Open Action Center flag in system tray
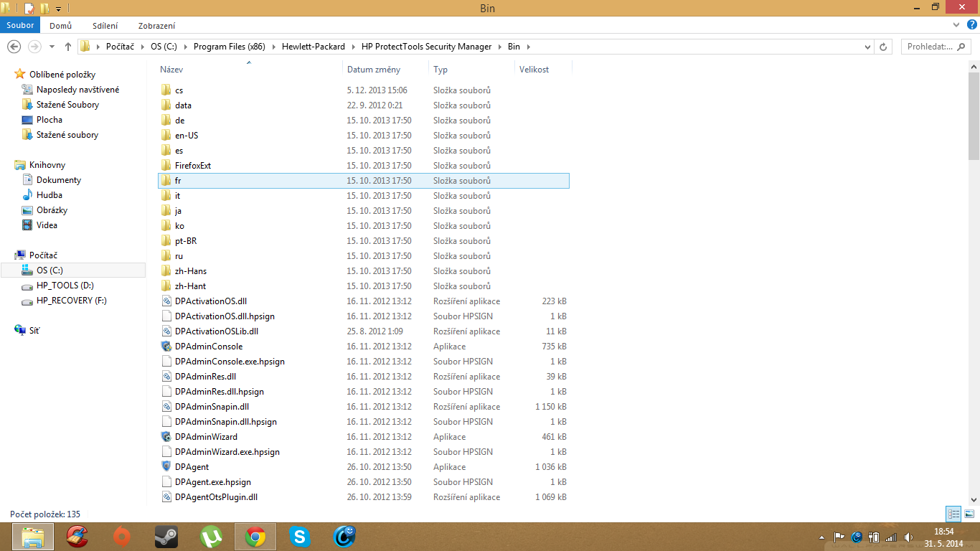The image size is (980, 551). (x=839, y=537)
